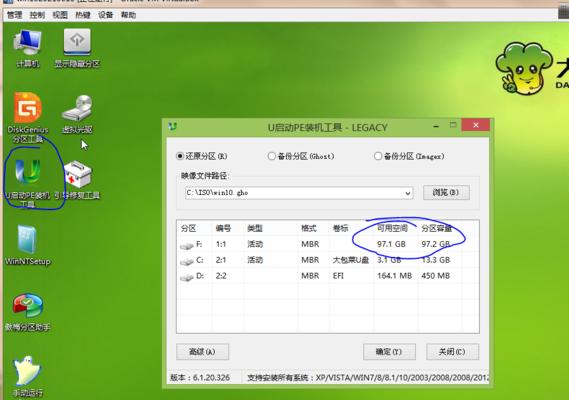Close the U启动PE装机工具 dialog
This screenshot has width=569, height=400.
pyautogui.click(x=476, y=125)
